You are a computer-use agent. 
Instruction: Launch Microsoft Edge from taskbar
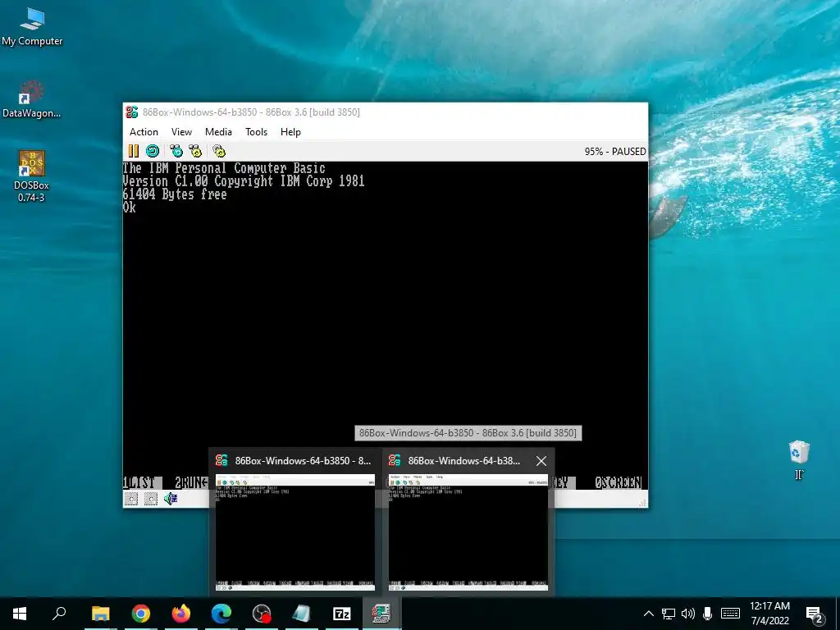[x=221, y=614]
